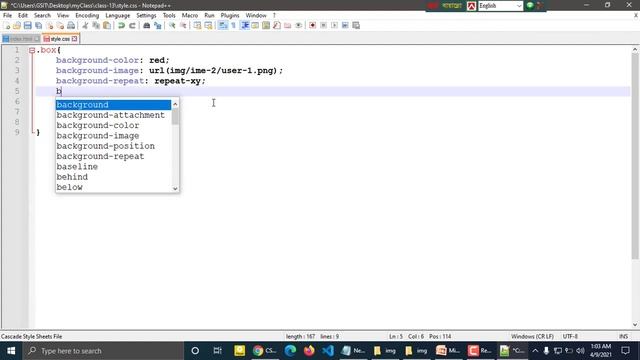Click UTF-8 encoding in status bar

[570, 336]
